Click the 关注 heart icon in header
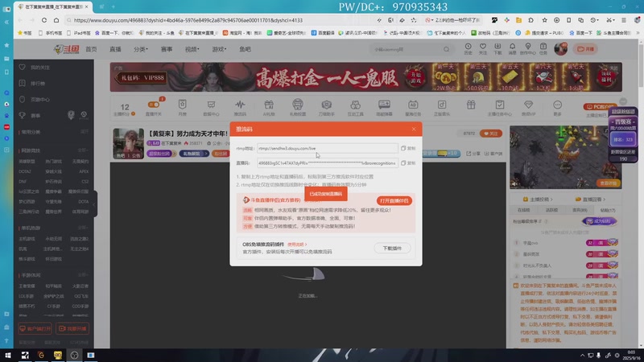The height and width of the screenshot is (362, 644). click(x=482, y=49)
